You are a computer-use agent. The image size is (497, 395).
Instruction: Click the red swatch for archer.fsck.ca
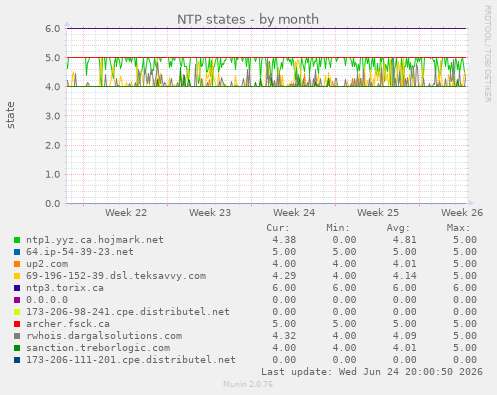[x=17, y=324]
